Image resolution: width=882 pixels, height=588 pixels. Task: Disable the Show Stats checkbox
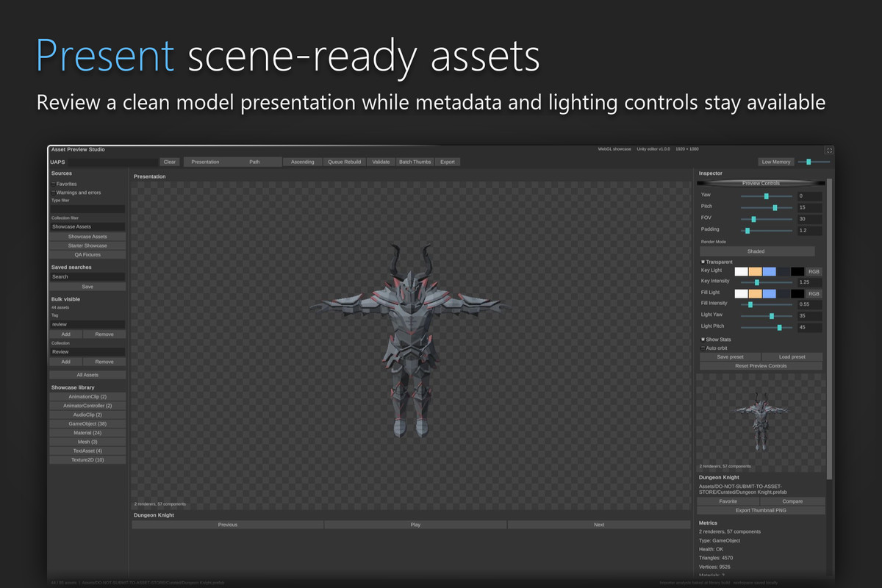(x=703, y=340)
